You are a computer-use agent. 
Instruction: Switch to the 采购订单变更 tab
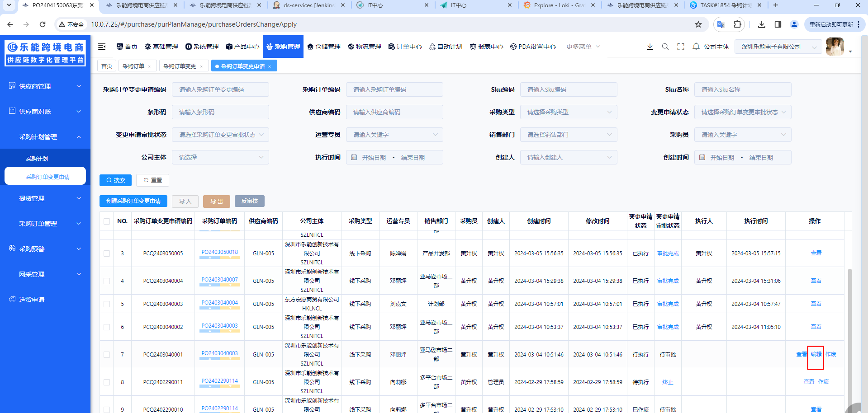click(180, 66)
